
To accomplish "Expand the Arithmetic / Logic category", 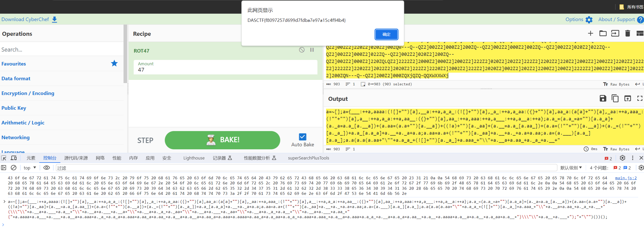I will click(62, 123).
